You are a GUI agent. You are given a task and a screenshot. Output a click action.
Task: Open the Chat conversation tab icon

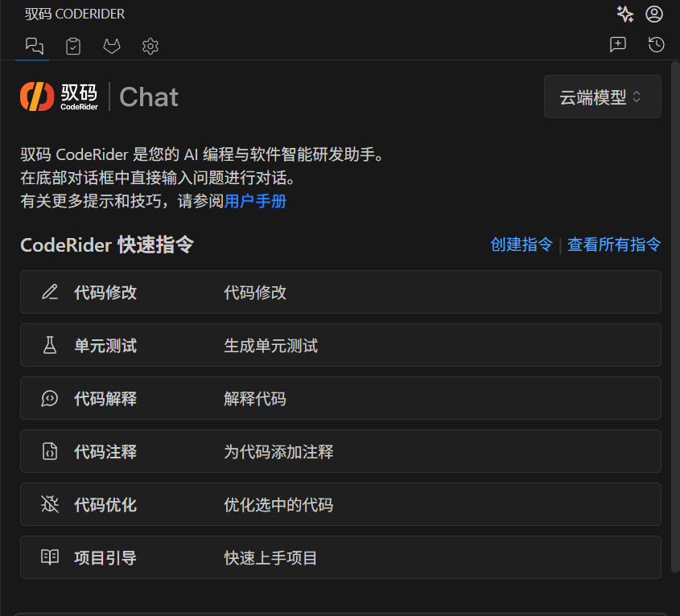tap(35, 46)
